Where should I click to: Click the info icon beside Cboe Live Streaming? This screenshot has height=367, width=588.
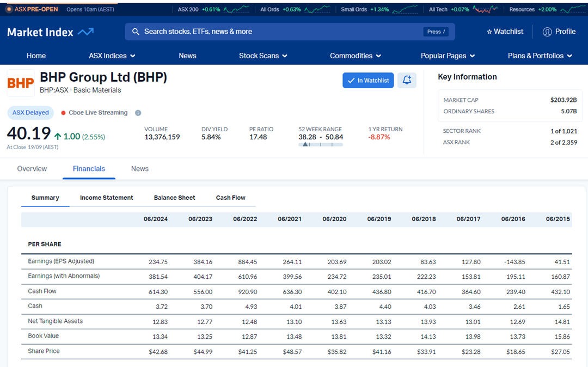click(138, 113)
